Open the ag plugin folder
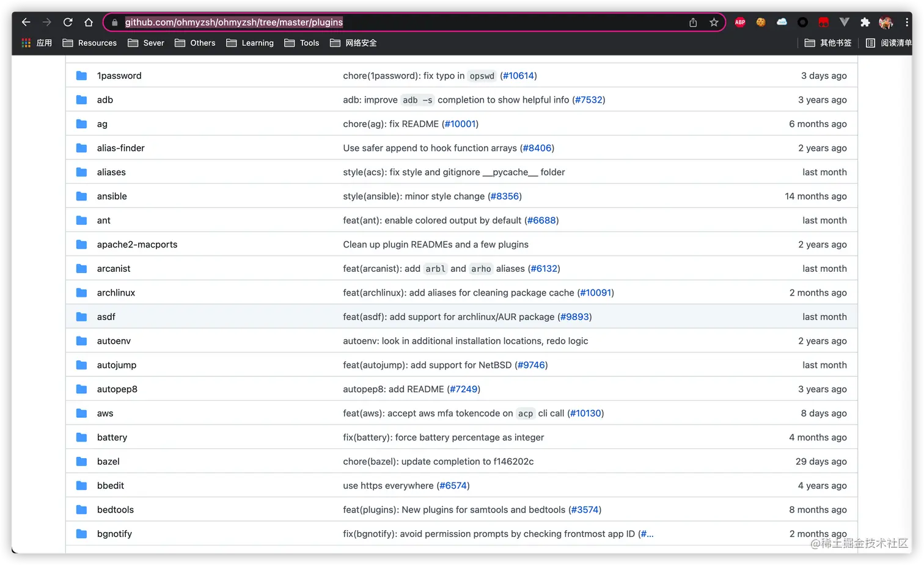The height and width of the screenshot is (565, 924). [102, 124]
